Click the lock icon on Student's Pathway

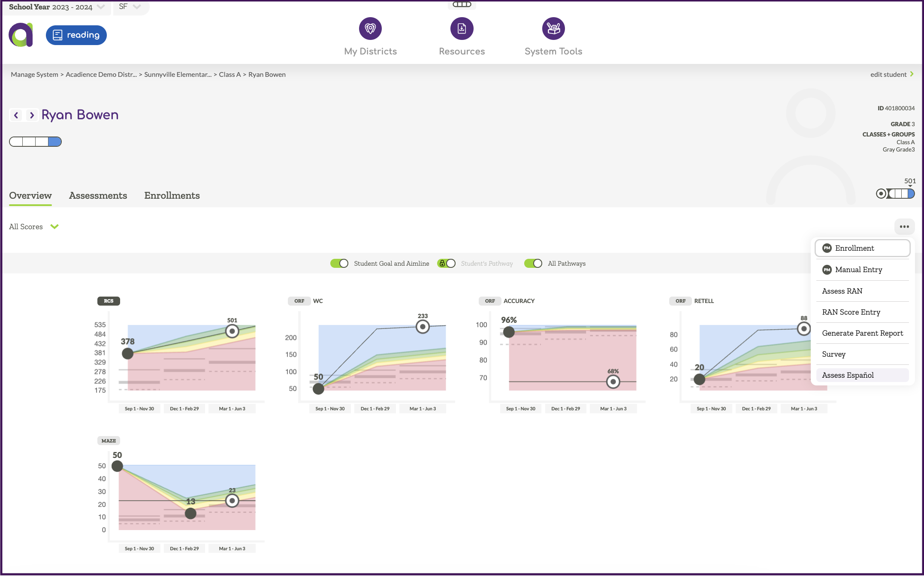442,263
